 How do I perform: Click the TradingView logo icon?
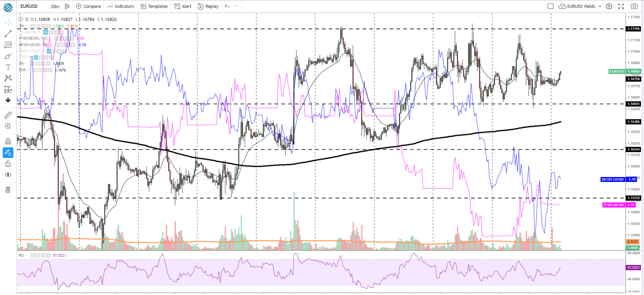[x=8, y=7]
